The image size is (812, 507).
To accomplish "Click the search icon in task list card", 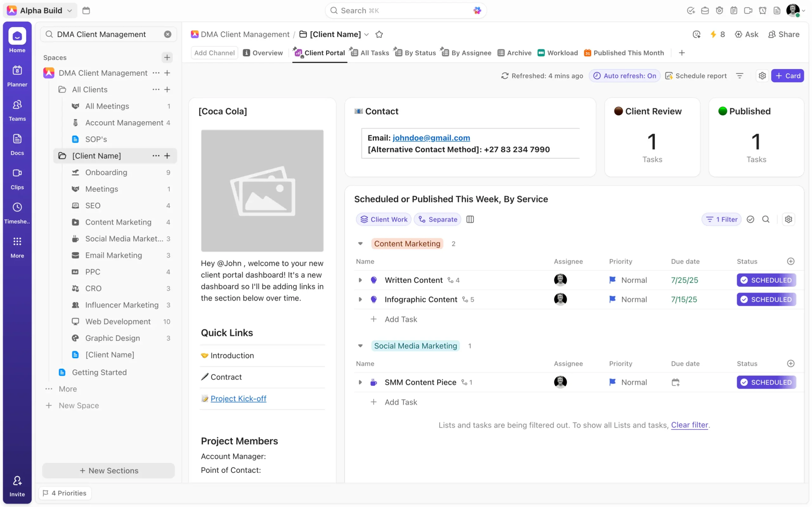I will point(766,219).
